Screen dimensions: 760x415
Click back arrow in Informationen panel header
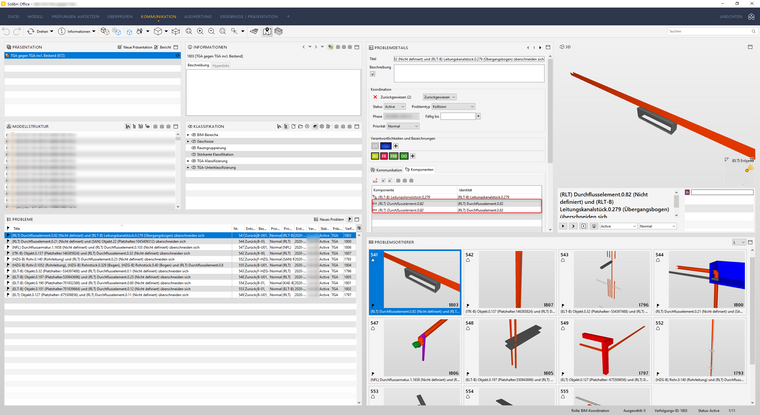(x=304, y=47)
